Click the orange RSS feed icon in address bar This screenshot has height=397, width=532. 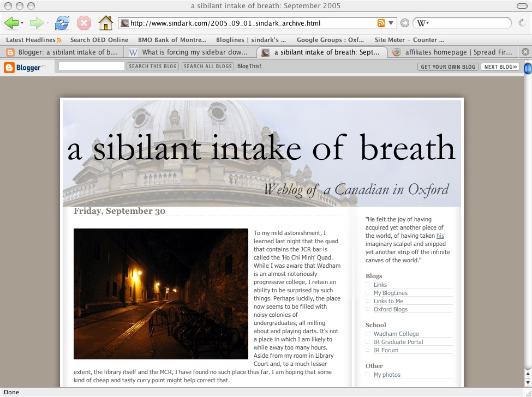tap(381, 23)
